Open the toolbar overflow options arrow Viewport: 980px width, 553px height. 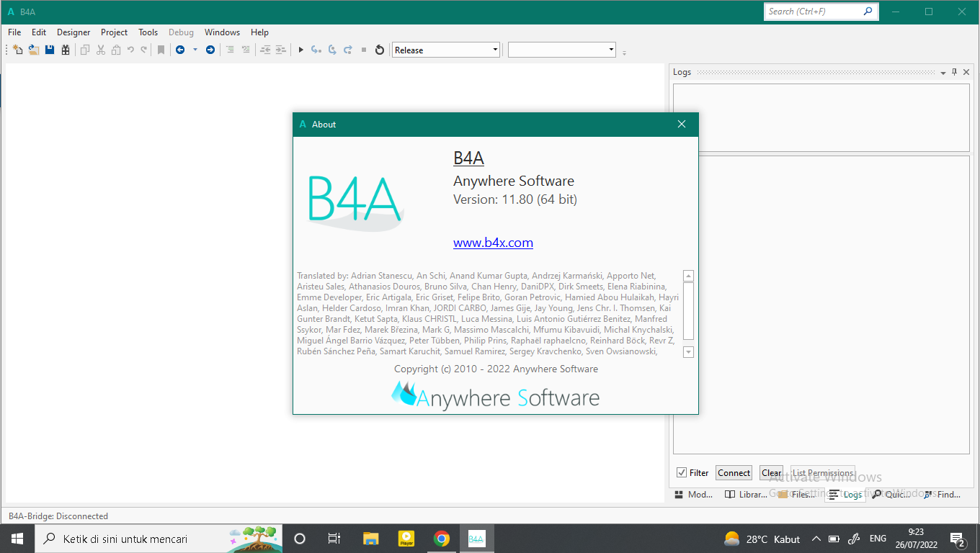click(624, 52)
